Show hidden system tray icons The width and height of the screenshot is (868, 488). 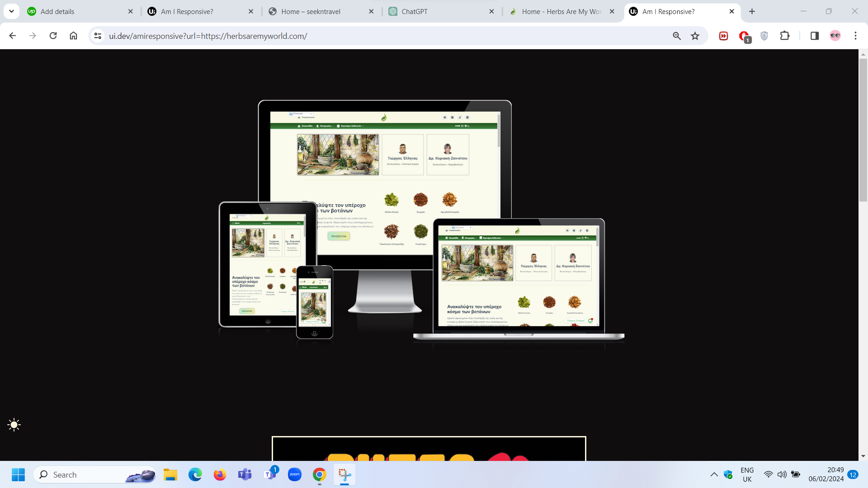point(714,474)
